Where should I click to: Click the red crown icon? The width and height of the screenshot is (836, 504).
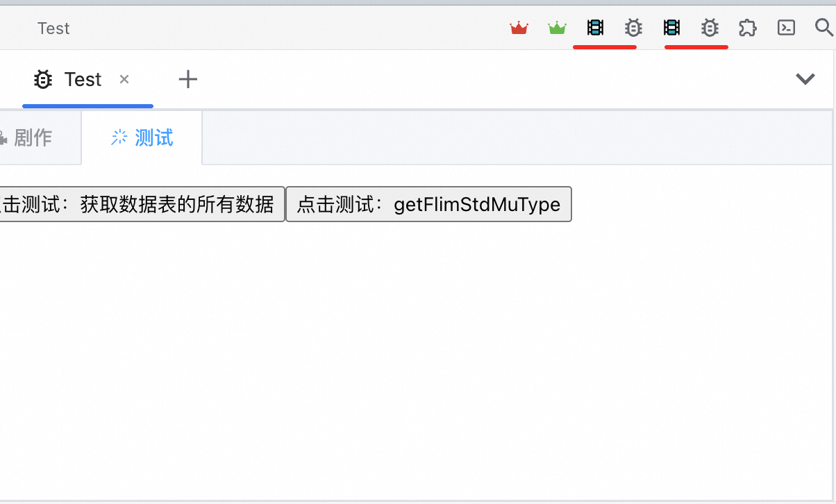[519, 28]
